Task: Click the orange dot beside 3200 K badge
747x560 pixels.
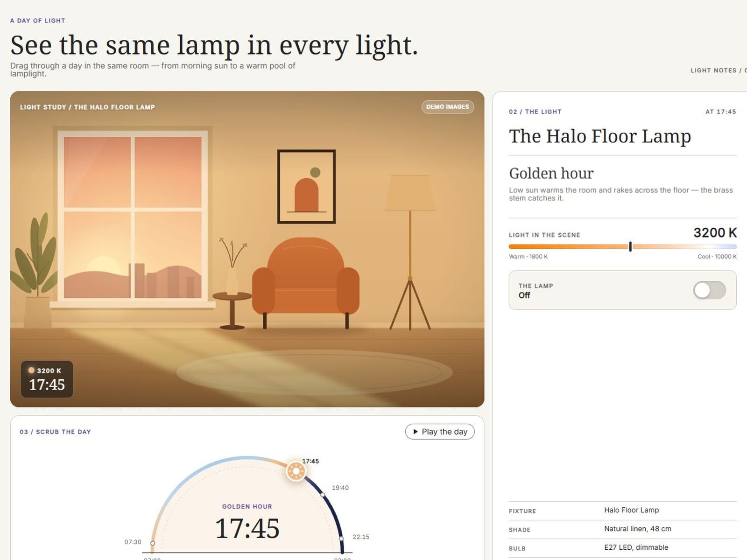Action: [x=31, y=370]
